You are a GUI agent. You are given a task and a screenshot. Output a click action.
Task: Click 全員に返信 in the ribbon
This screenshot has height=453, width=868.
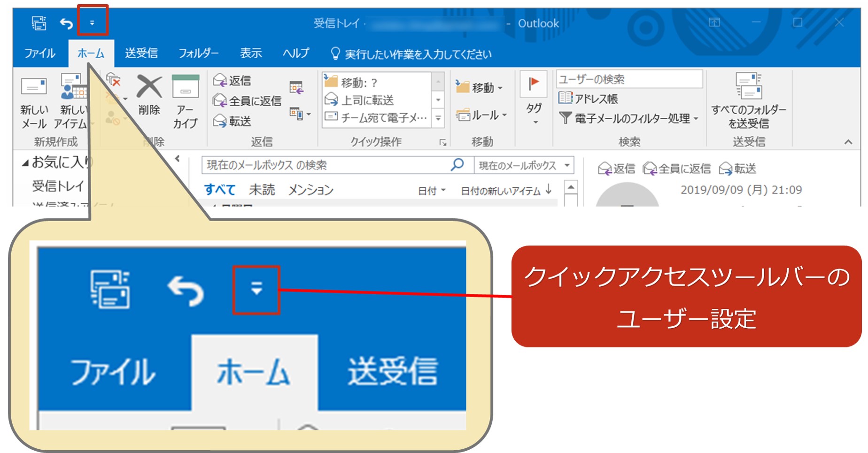click(247, 100)
